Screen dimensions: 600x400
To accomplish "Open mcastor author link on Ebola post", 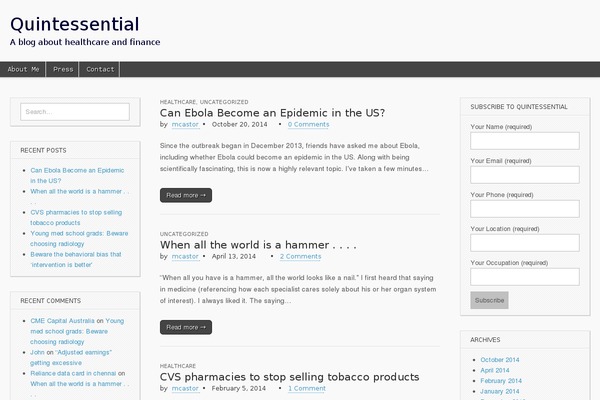I will click(185, 124).
